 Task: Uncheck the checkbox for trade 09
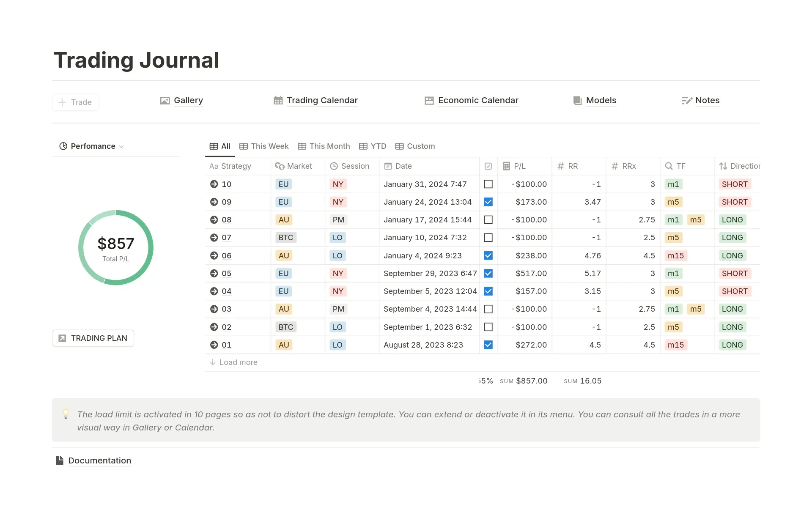pyautogui.click(x=488, y=202)
